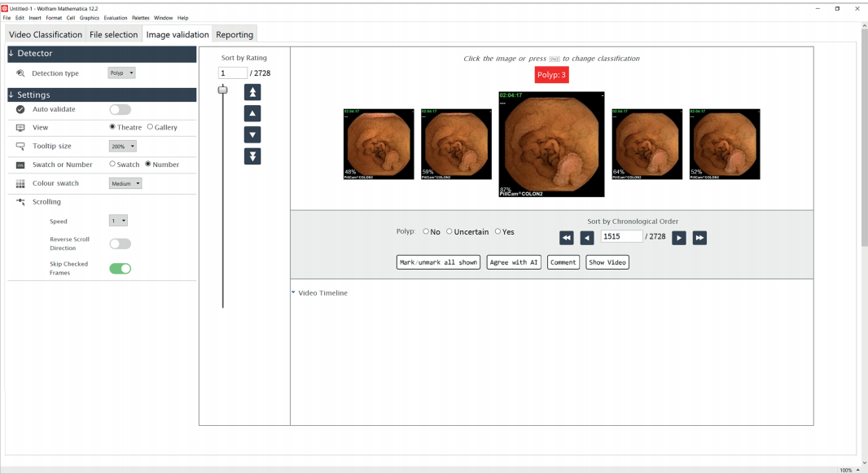Image resolution: width=868 pixels, height=474 pixels.
Task: Choose Number display option
Action: tap(148, 164)
